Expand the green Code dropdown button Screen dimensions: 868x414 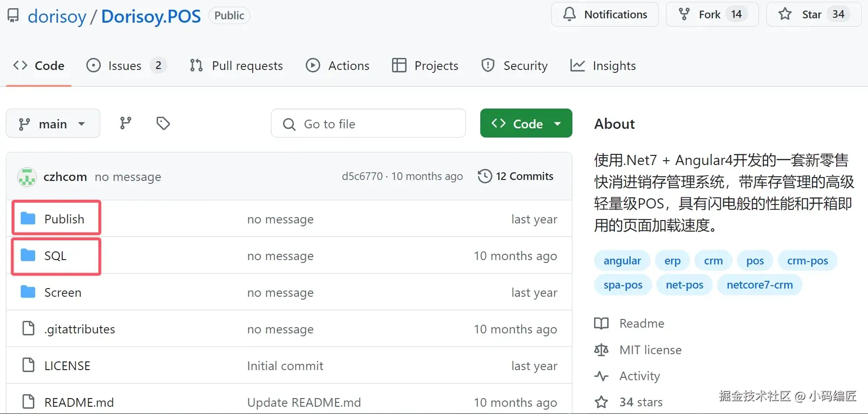(526, 124)
